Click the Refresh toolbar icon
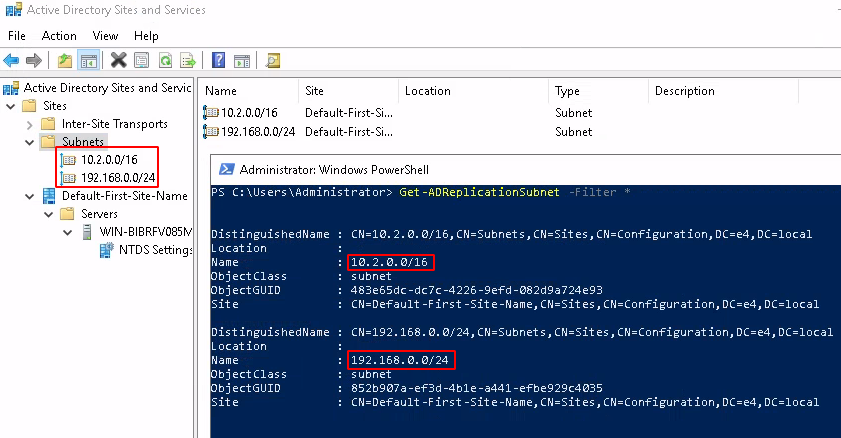 (x=165, y=61)
